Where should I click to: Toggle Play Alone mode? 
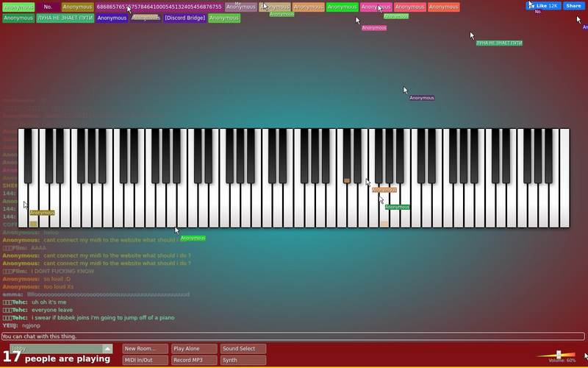[194, 349]
